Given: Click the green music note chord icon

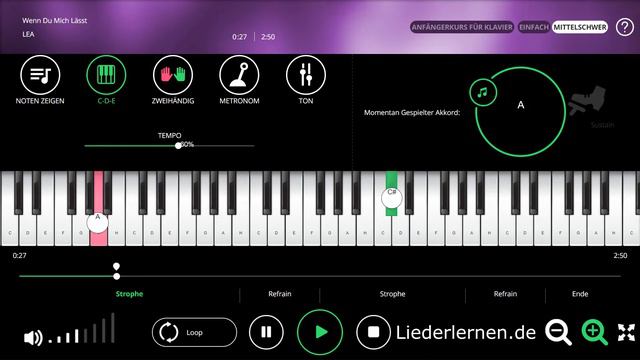Looking at the screenshot, I should pyautogui.click(x=483, y=93).
